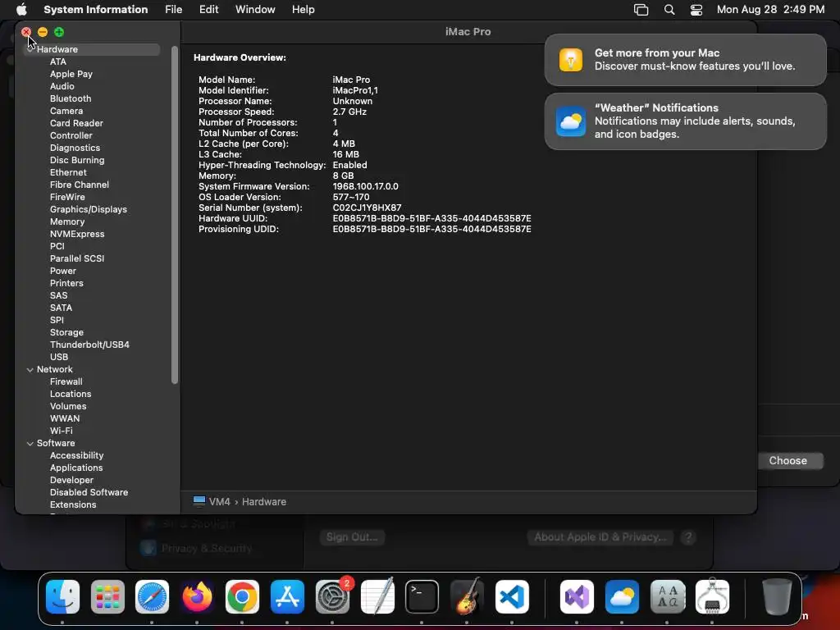Open System Information icon in Dock

coord(712,596)
